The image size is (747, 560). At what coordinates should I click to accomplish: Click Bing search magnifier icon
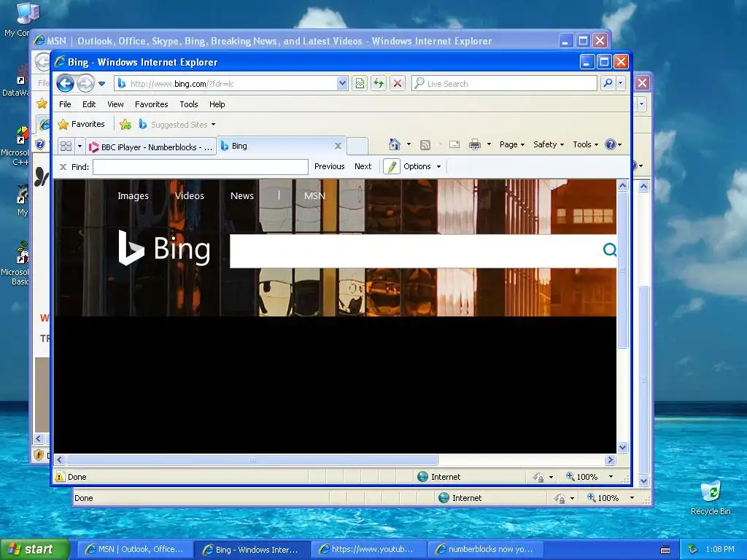[x=609, y=249]
